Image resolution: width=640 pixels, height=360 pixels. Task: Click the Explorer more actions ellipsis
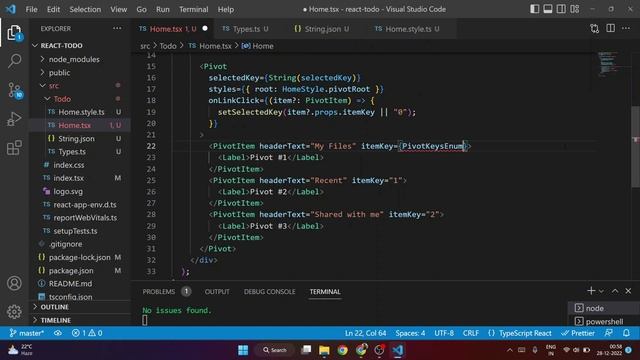[117, 29]
